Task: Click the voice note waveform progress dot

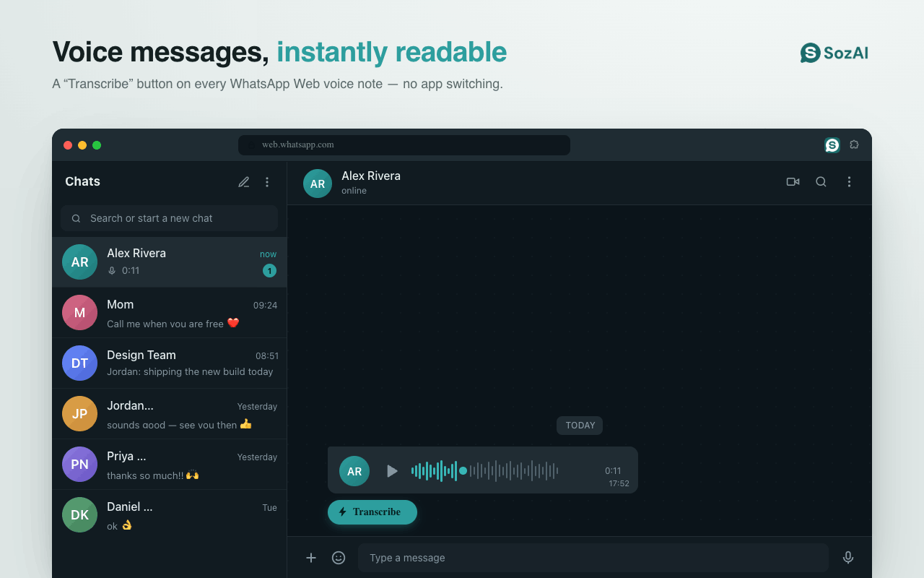Action: point(463,471)
